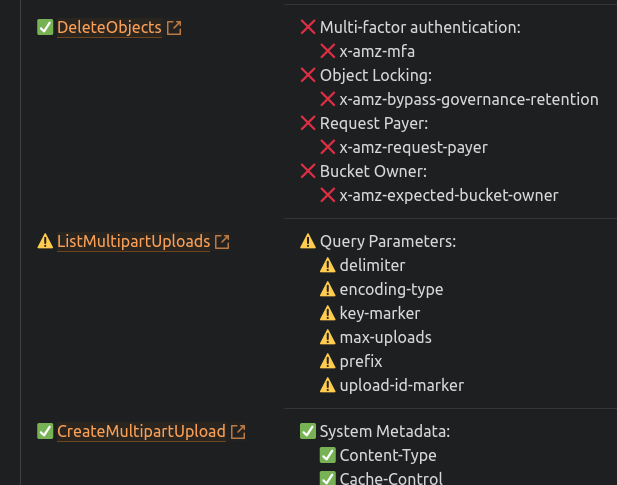Viewport: 617px width, 485px height.
Task: Click the warning icon beside upload-id-marker
Action: (328, 385)
